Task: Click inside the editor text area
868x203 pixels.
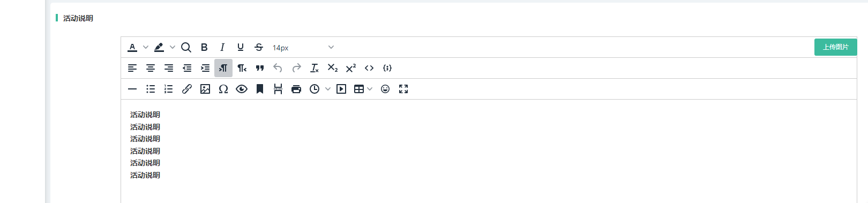Action: [489, 151]
